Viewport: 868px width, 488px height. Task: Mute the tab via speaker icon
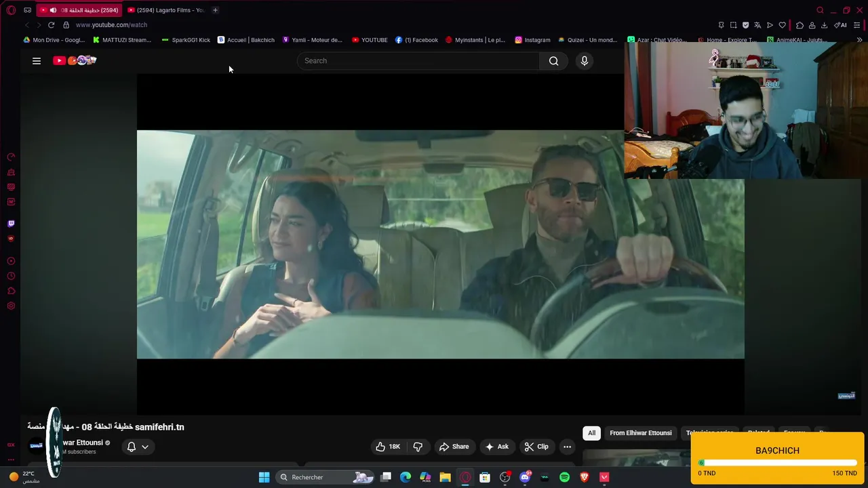53,10
